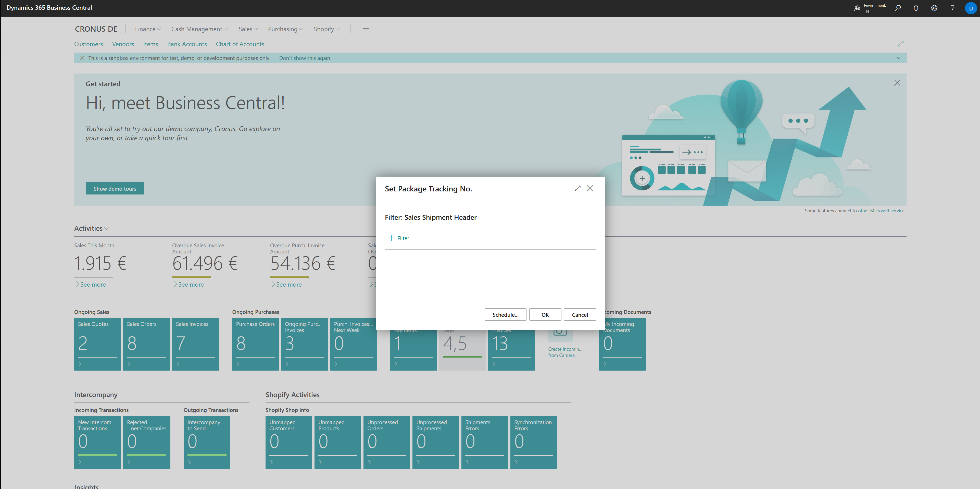Viewport: 980px width, 489px height.
Task: Expand the Set Package Tracking No. dialog
Action: coord(577,188)
